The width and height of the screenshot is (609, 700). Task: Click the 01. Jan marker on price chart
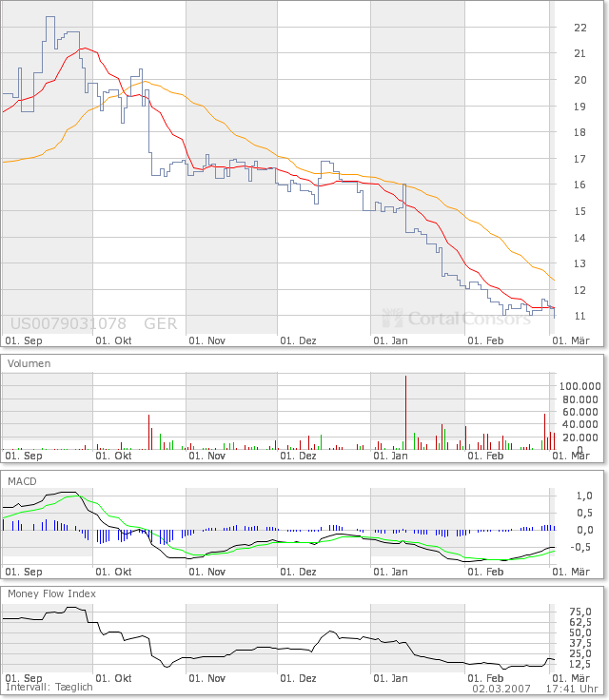click(x=391, y=340)
